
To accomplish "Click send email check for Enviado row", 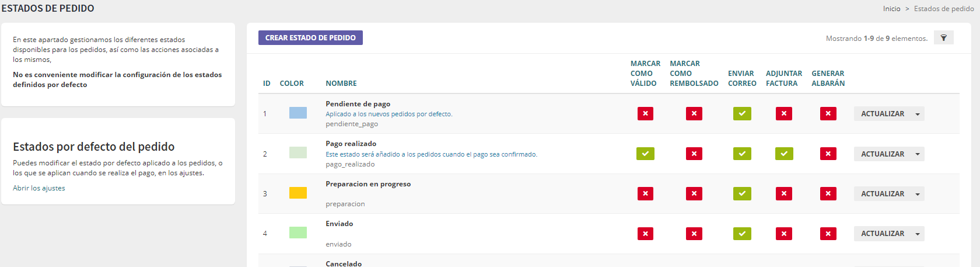I will [742, 234].
